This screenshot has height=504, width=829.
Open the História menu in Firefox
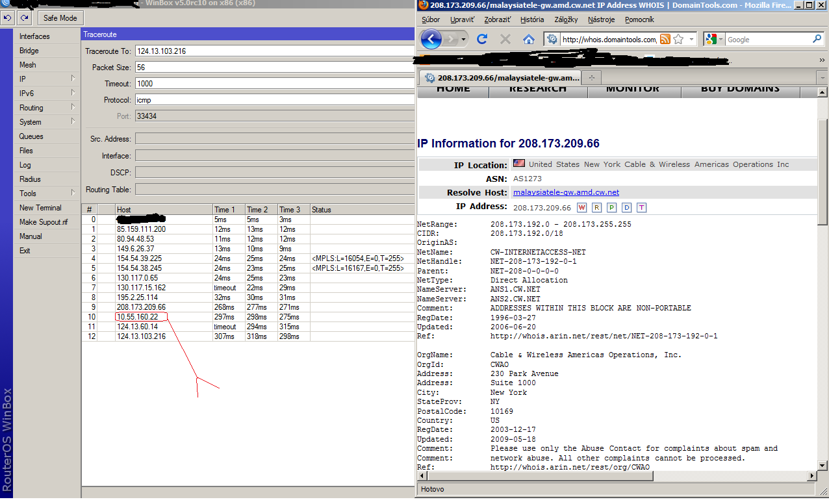tap(533, 20)
